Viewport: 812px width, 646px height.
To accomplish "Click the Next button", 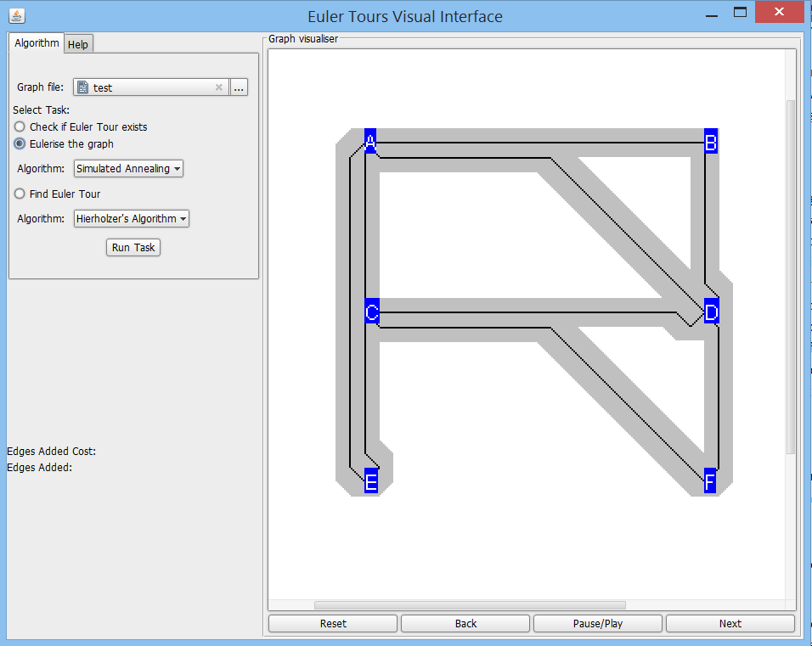I will pos(730,624).
